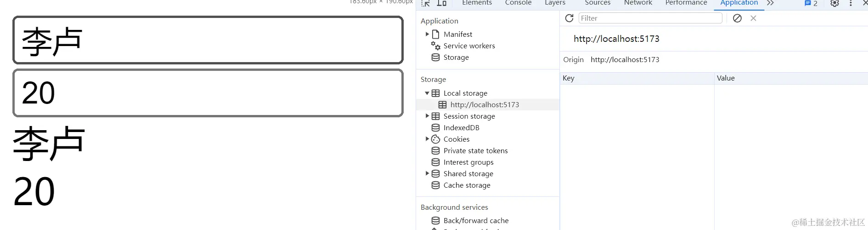Open Cache storage

467,185
